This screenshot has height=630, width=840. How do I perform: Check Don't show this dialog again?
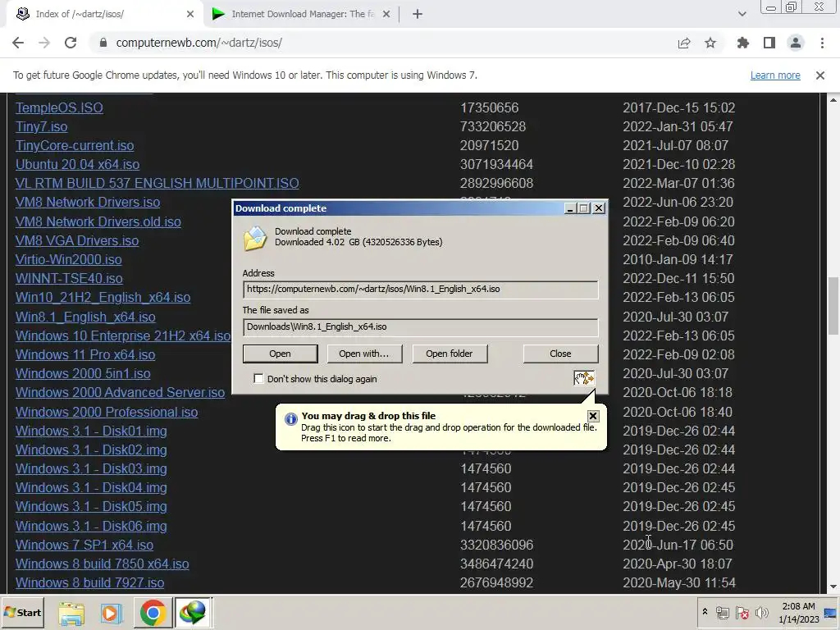(x=258, y=379)
